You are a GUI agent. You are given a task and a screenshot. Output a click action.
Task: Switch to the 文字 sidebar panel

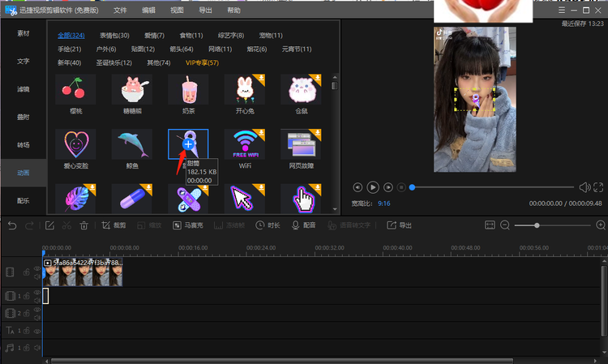click(x=24, y=62)
